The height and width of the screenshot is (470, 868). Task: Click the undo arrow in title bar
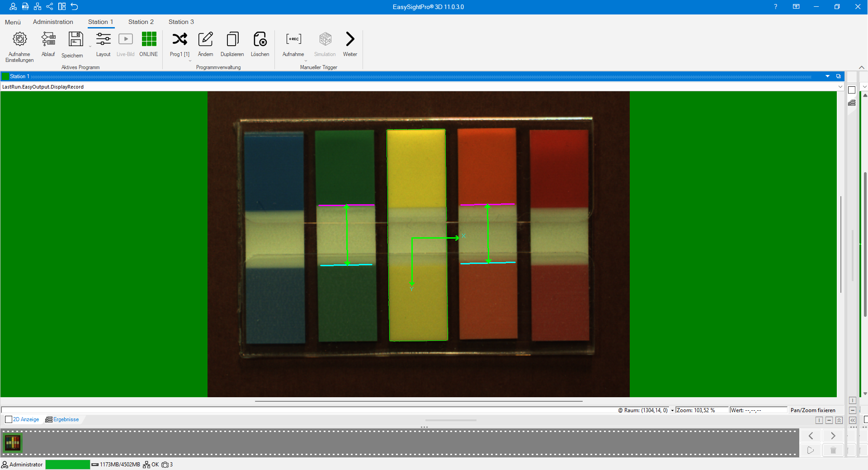tap(75, 6)
